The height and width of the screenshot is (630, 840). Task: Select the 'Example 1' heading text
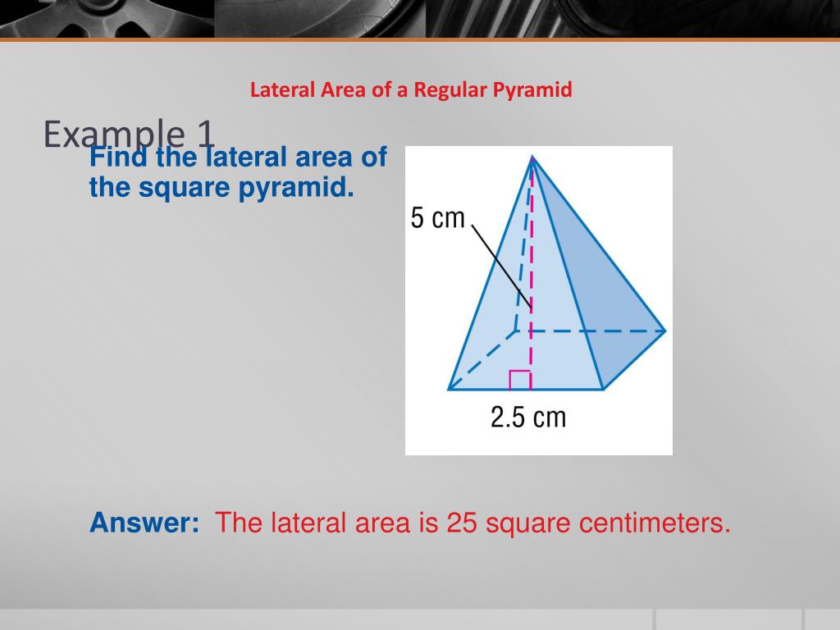point(129,134)
